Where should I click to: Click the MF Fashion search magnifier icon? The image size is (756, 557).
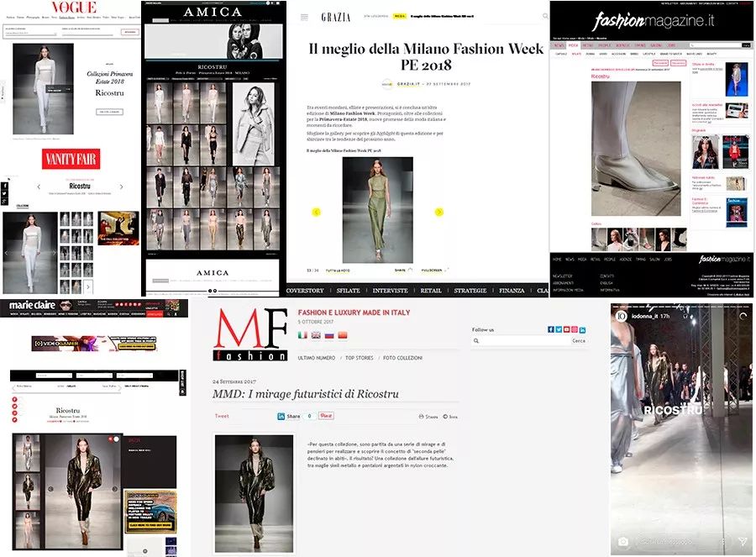pos(476,340)
